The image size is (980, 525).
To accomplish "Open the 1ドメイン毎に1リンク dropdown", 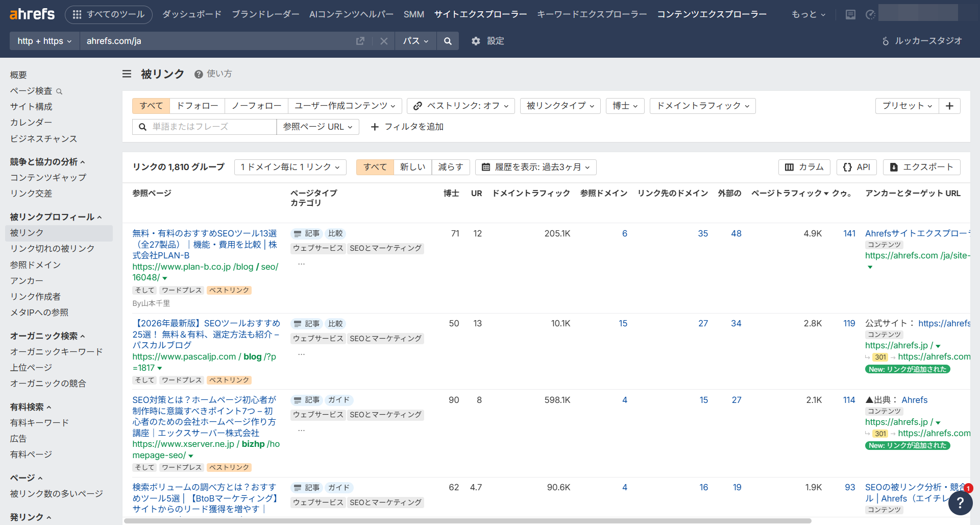I will pos(290,167).
